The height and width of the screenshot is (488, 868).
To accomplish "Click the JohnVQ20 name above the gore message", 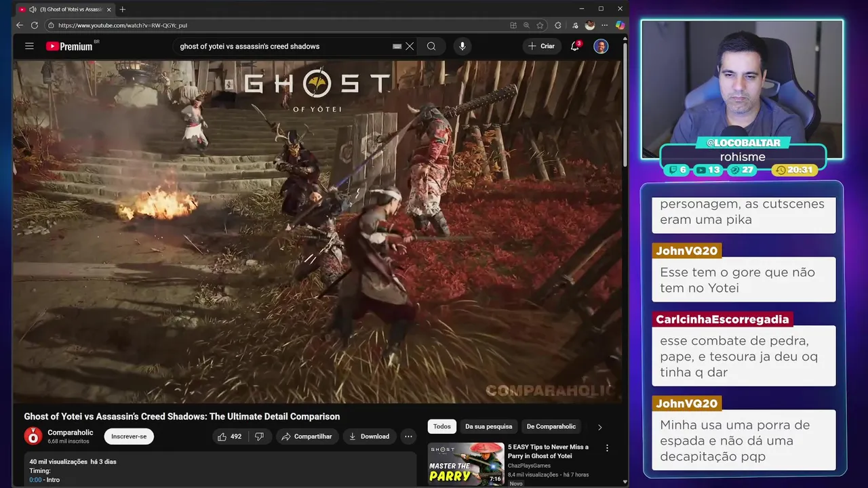I will point(686,251).
